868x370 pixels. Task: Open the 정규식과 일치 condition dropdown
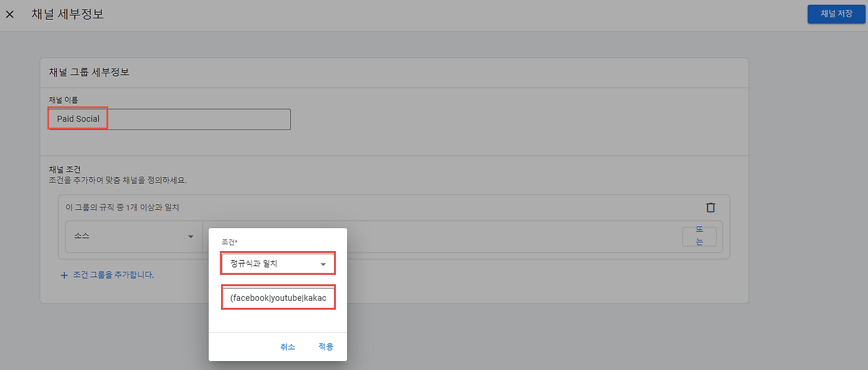click(x=278, y=263)
